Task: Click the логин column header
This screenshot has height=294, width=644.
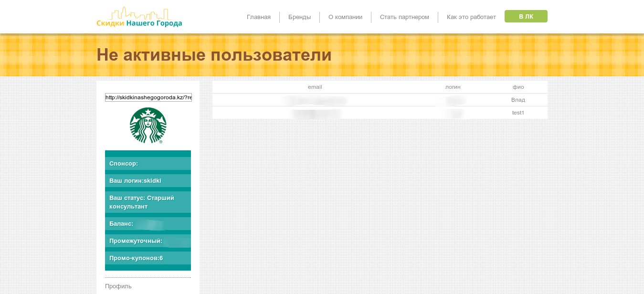Action: click(453, 87)
